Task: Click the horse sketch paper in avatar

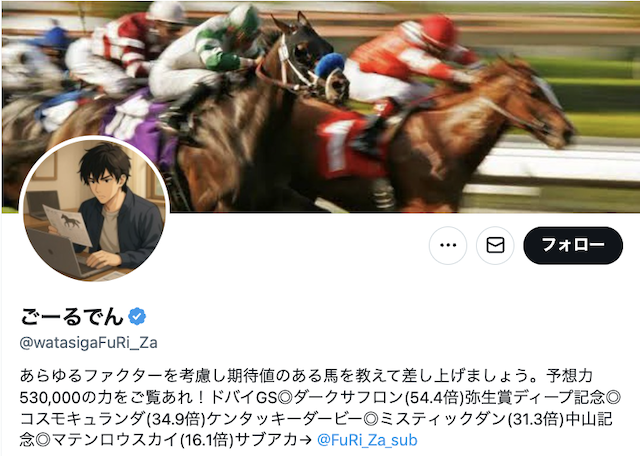Action: point(67,224)
